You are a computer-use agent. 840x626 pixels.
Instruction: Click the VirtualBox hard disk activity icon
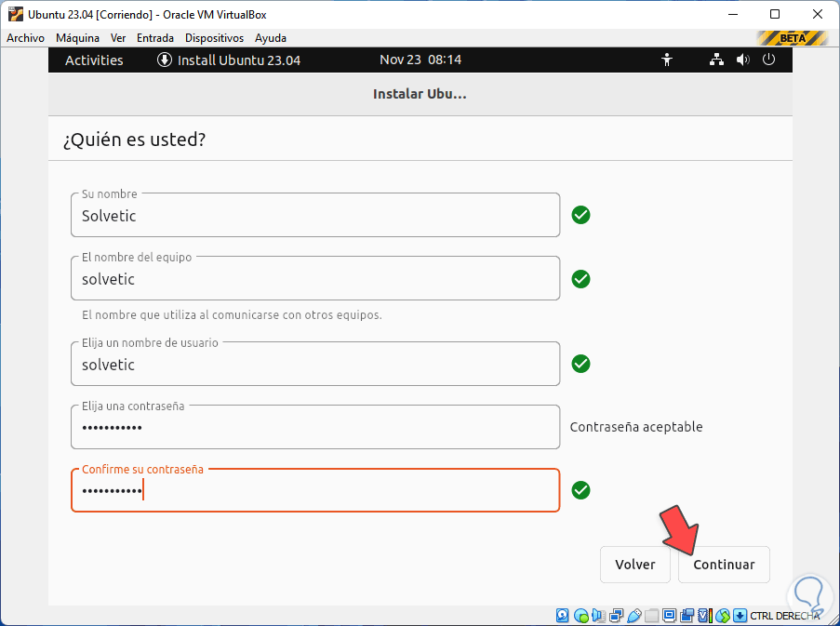[x=562, y=615]
